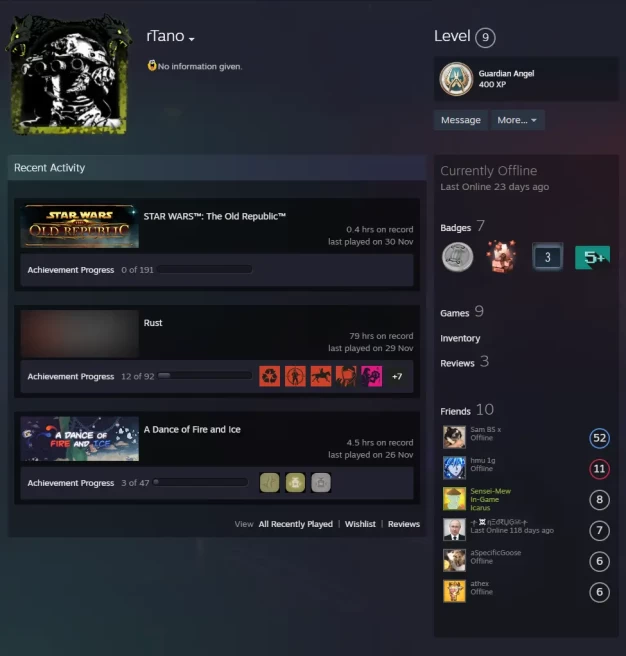The height and width of the screenshot is (656, 626).
Task: Open Sam BS x friend avatar
Action: point(454,437)
